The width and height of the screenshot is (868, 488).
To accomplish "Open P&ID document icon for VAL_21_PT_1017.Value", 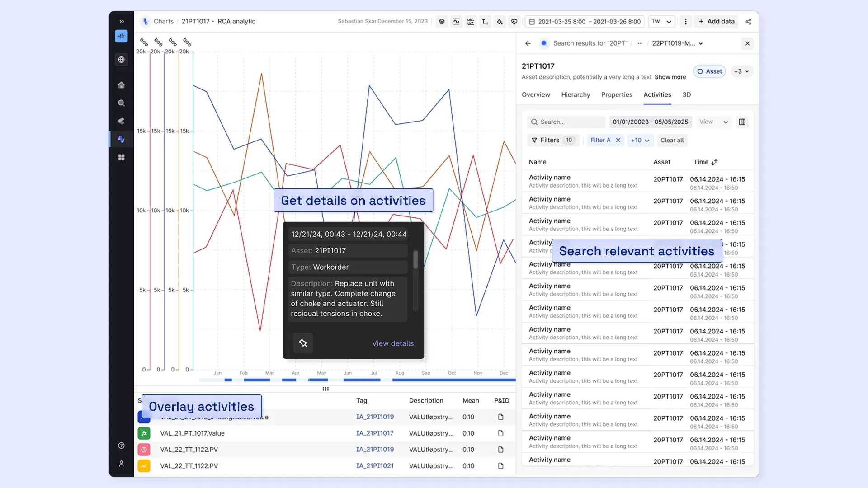I will tap(500, 433).
